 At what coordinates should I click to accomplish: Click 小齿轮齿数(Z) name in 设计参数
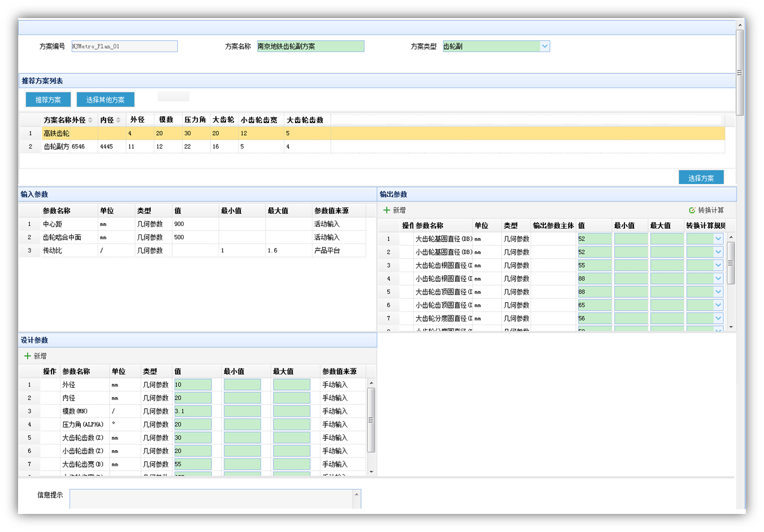tap(83, 451)
